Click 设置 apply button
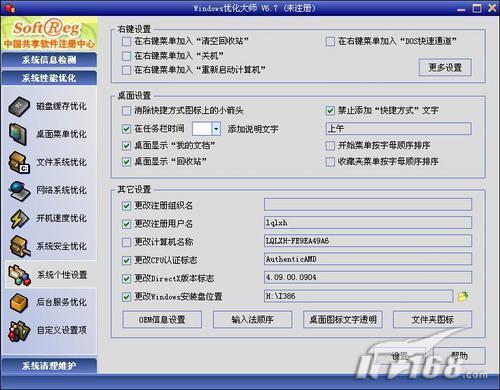 click(400, 356)
